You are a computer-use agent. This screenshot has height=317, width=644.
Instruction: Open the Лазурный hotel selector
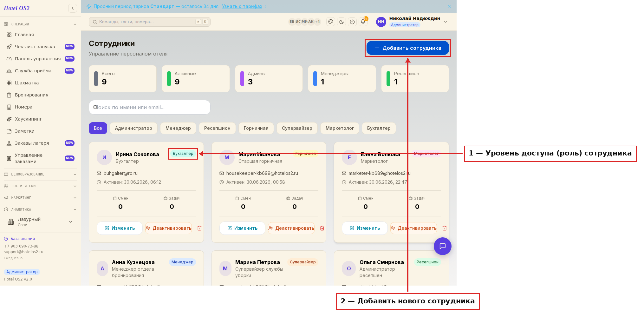(40, 222)
